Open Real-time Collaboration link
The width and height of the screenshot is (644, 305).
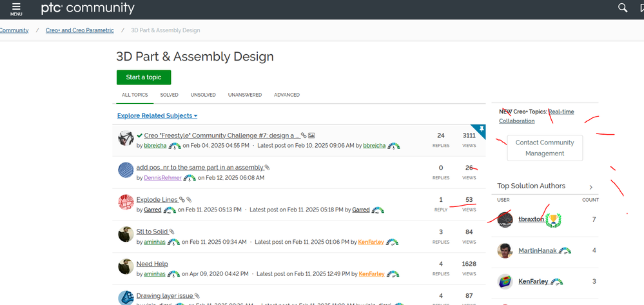point(536,116)
